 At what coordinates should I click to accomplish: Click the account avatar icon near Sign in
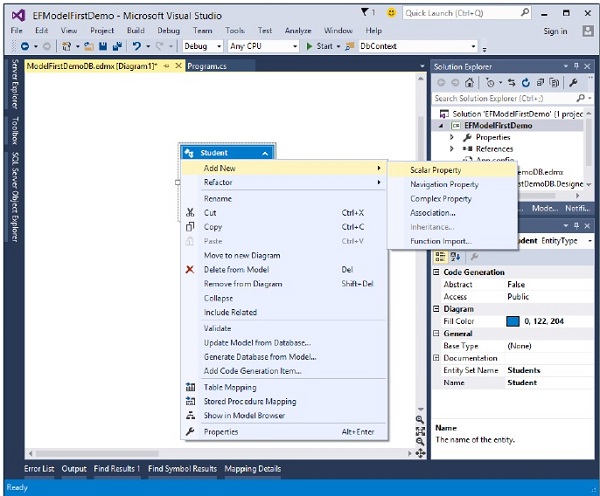587,31
